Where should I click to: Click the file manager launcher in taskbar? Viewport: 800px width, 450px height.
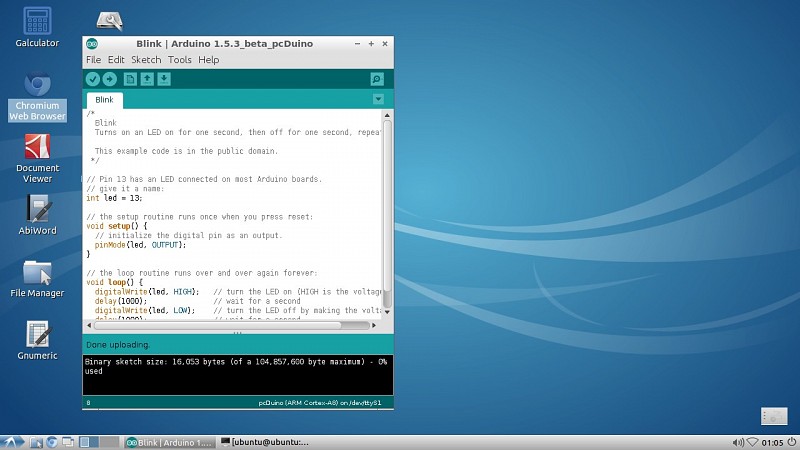(x=36, y=442)
